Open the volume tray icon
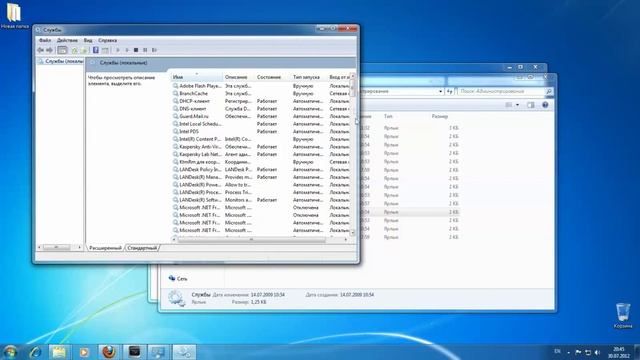 pyautogui.click(x=597, y=352)
